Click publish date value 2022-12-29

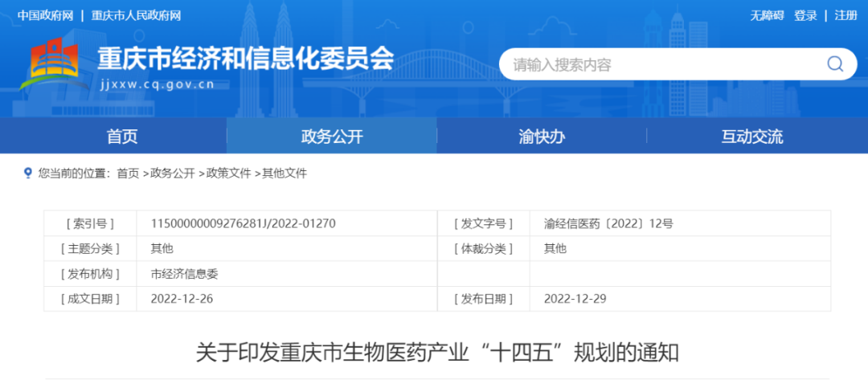click(x=575, y=299)
